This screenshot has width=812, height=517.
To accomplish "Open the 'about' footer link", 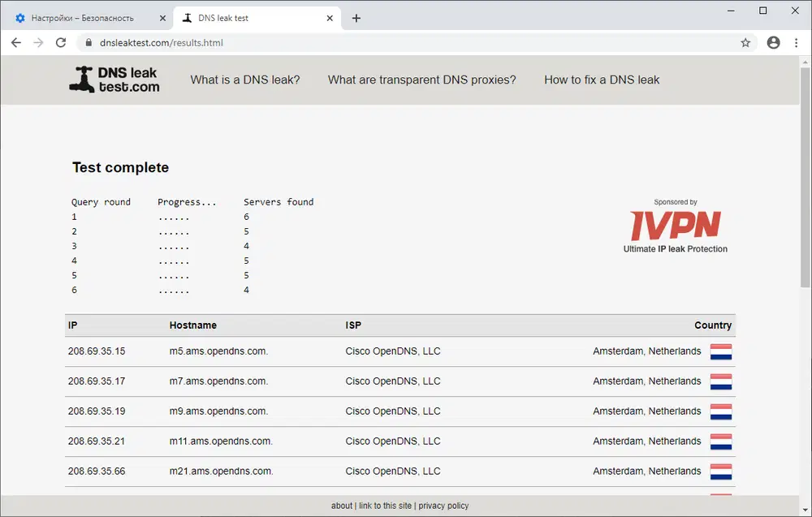I will pyautogui.click(x=342, y=506).
